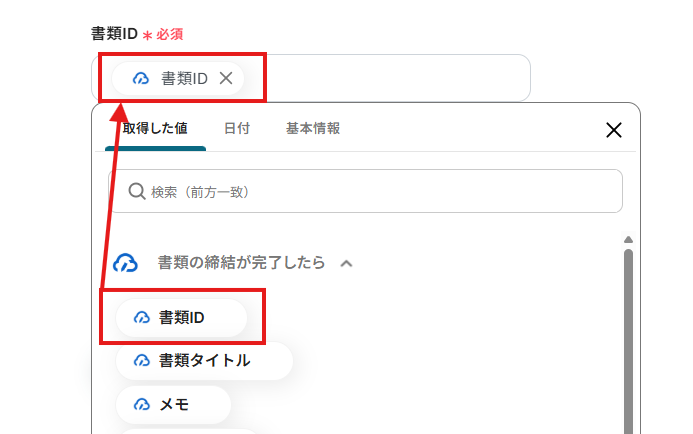Remove the 書類ID chip with its X icon
The height and width of the screenshot is (434, 693).
pos(226,78)
